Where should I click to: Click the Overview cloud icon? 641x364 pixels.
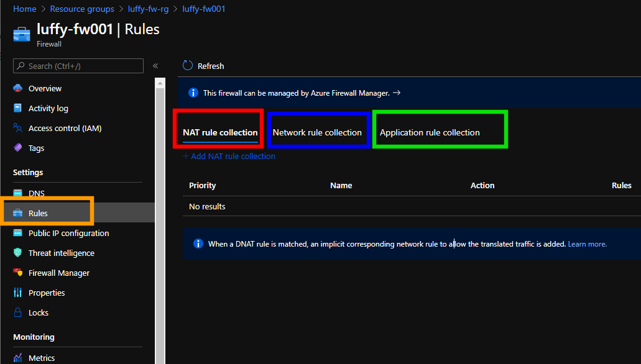(17, 88)
